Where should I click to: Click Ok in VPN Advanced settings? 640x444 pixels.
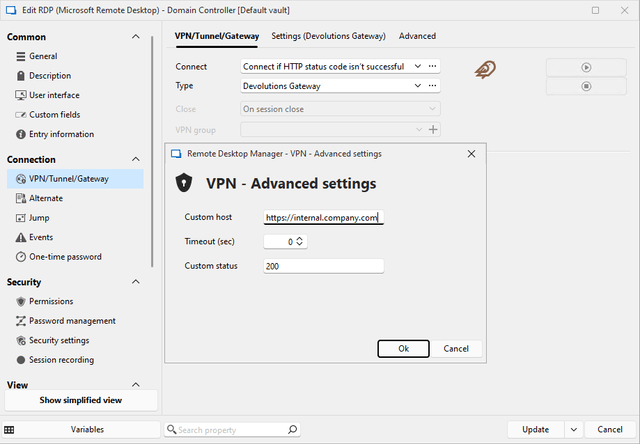[x=404, y=348]
